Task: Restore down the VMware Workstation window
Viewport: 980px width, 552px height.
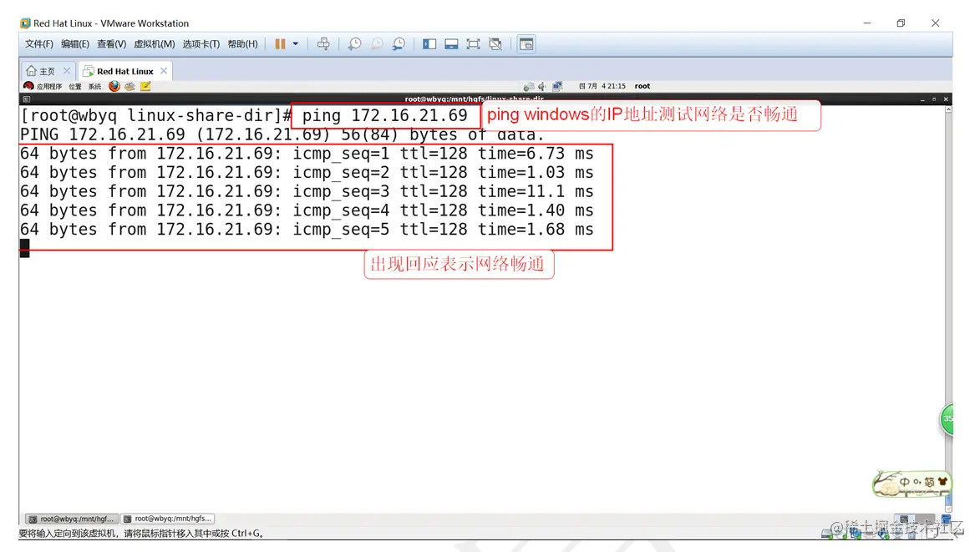Action: (901, 23)
